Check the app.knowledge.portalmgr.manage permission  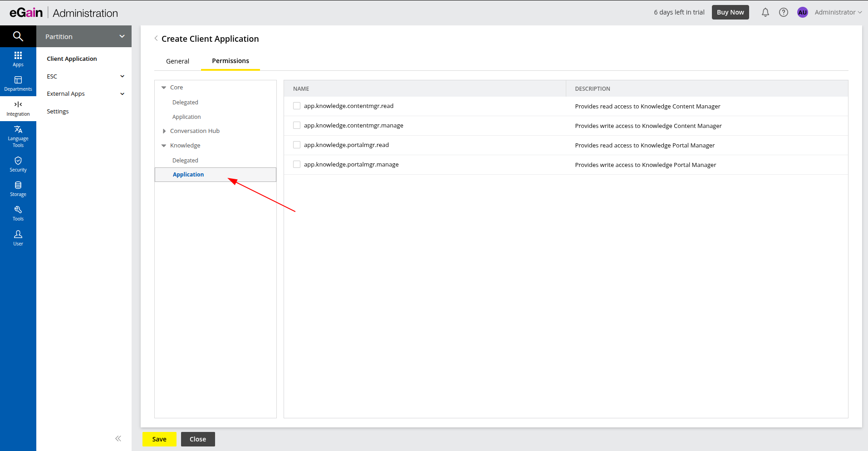click(296, 164)
